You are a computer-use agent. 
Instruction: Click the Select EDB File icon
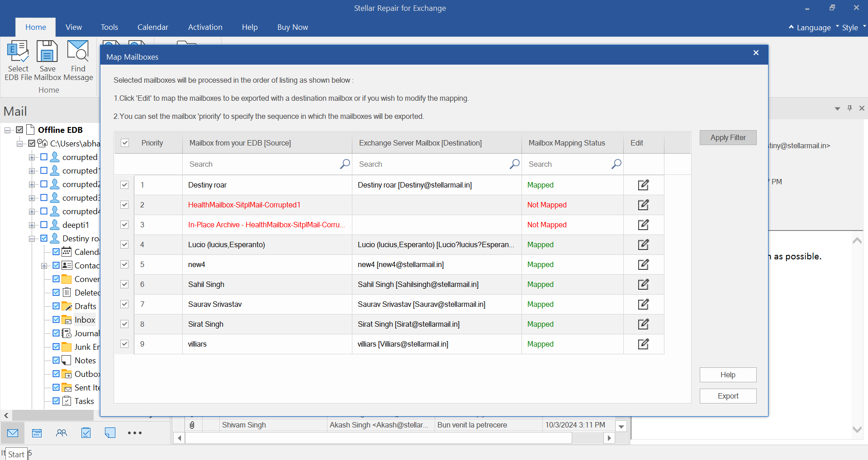[x=18, y=52]
